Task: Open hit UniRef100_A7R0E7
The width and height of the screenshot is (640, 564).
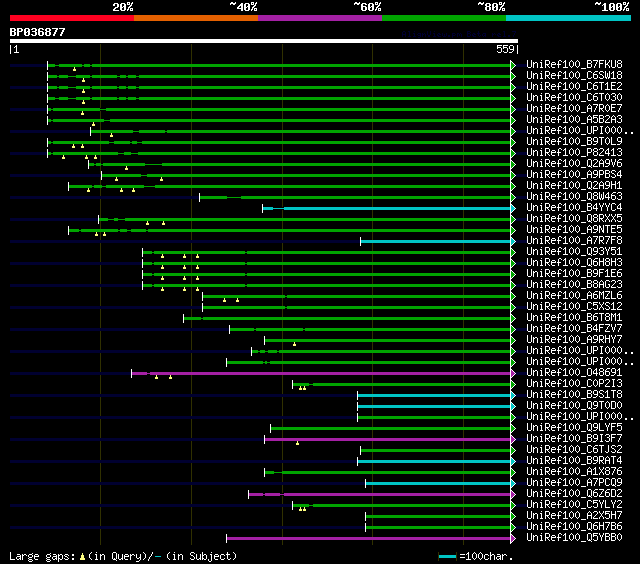Action: pyautogui.click(x=574, y=109)
